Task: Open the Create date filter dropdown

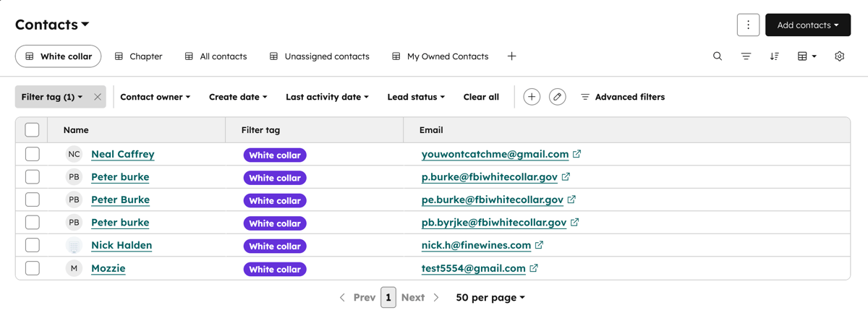Action: (x=238, y=97)
